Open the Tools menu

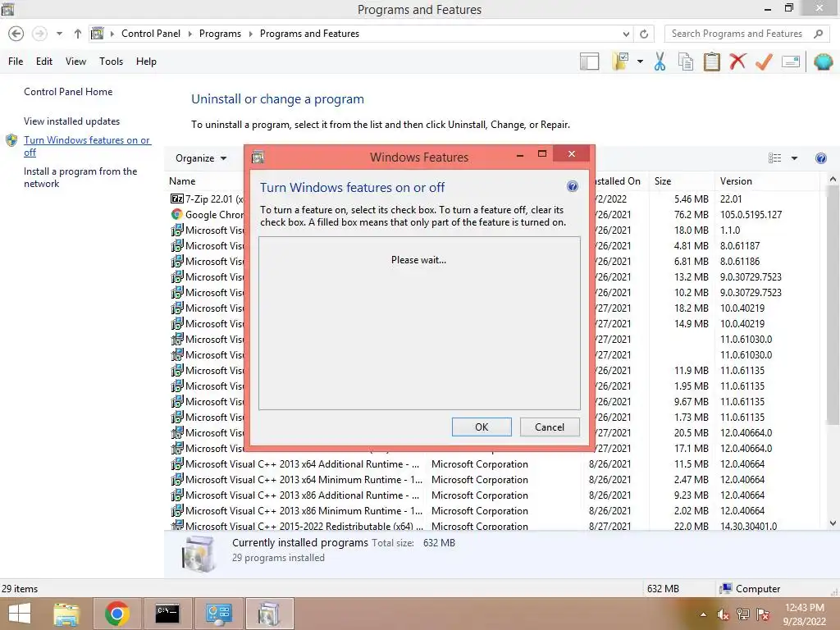(x=111, y=62)
